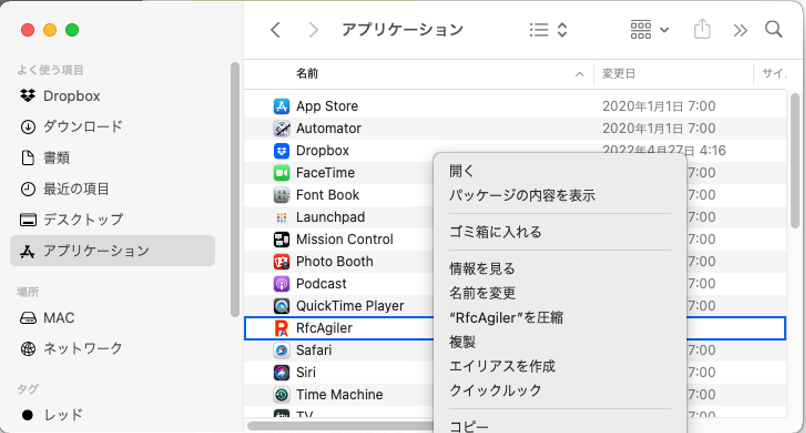The image size is (806, 433).
Task: Click the Share toolbar icon
Action: (x=702, y=29)
